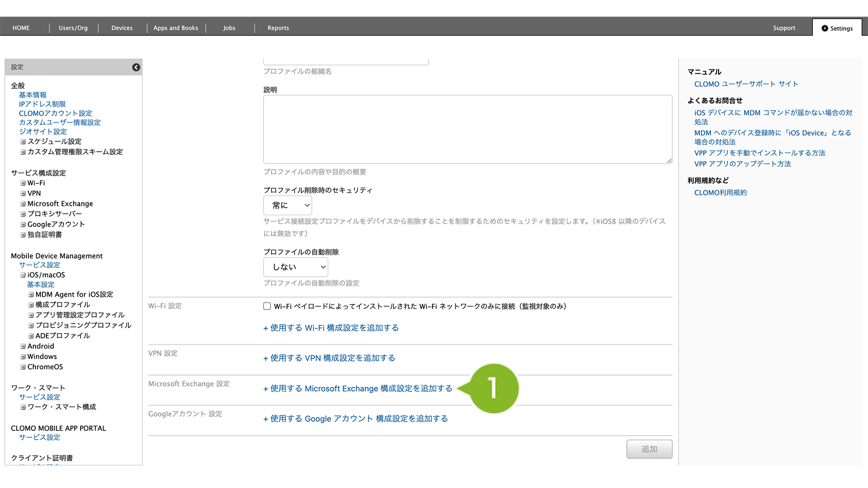Expand the VPN tree node icon

click(x=23, y=194)
